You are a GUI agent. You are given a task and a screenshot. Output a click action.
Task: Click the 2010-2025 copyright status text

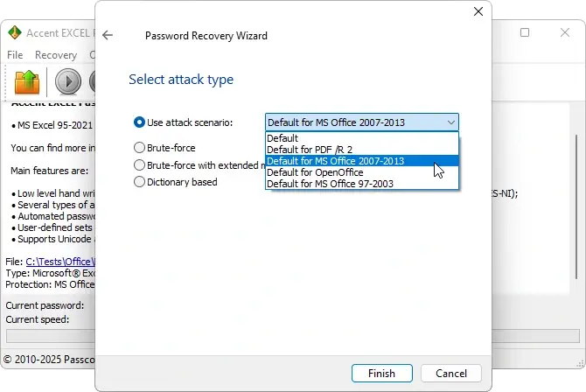click(49, 359)
